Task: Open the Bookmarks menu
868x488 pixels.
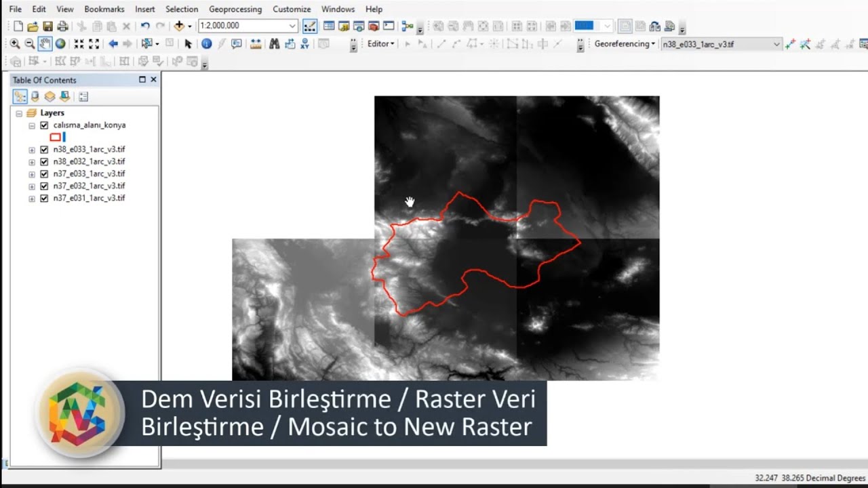Action: [x=104, y=9]
